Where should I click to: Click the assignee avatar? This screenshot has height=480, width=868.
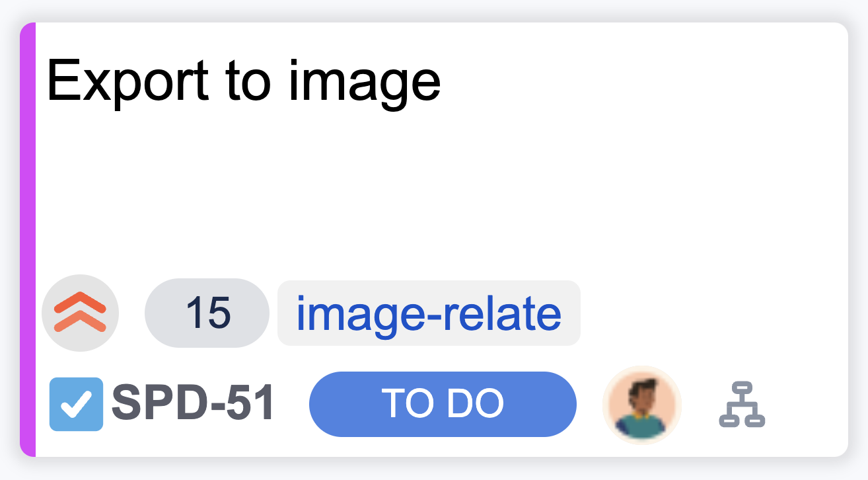point(641,404)
